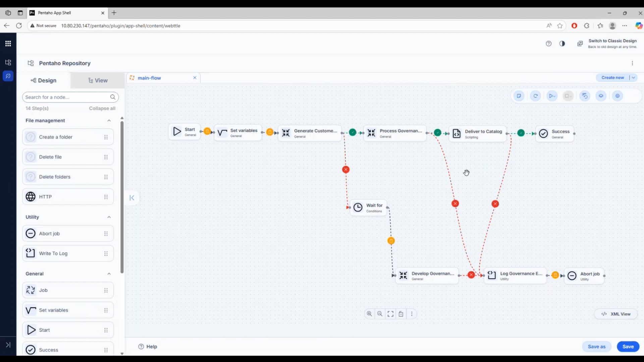Collapse the File management section

pos(109,121)
